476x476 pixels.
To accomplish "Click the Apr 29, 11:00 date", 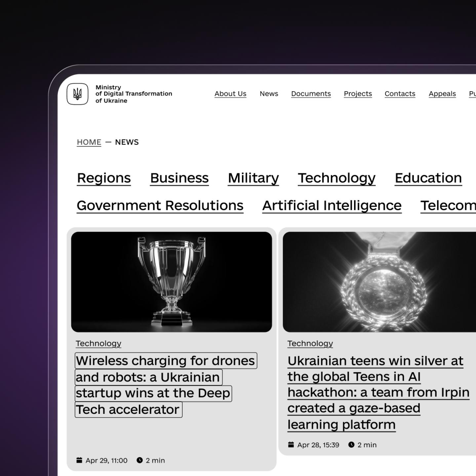I will (106, 460).
